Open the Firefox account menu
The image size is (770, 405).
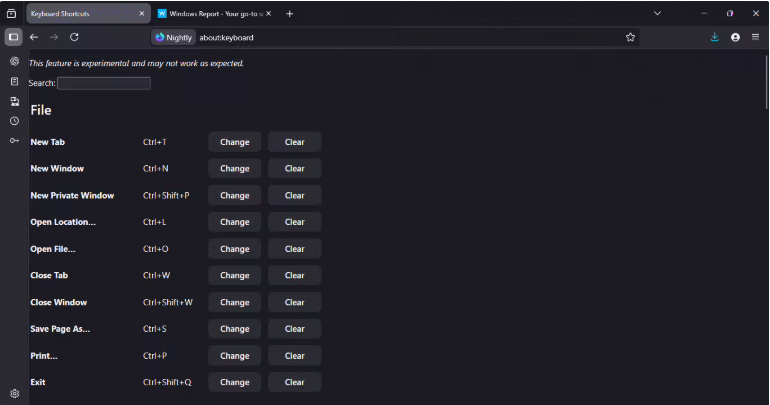pos(735,37)
